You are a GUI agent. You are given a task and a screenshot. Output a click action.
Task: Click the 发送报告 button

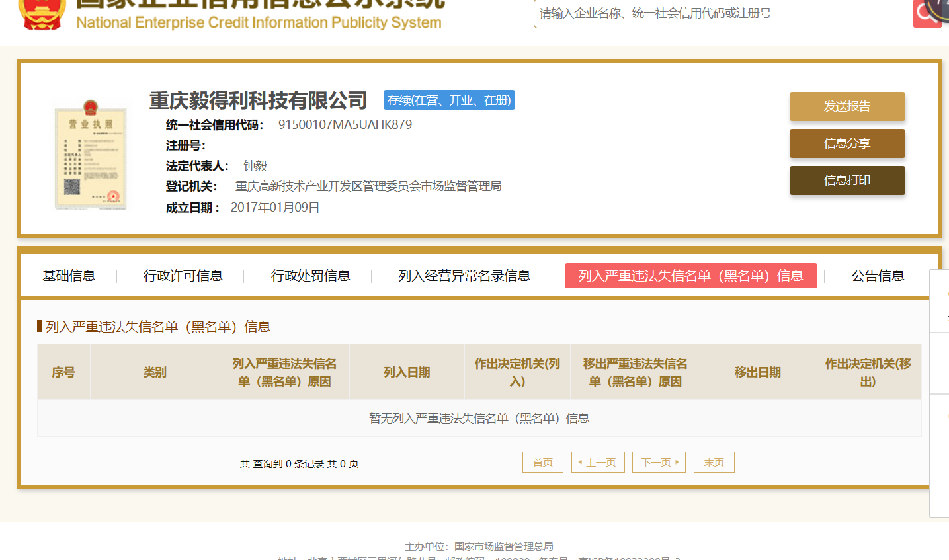coord(847,106)
